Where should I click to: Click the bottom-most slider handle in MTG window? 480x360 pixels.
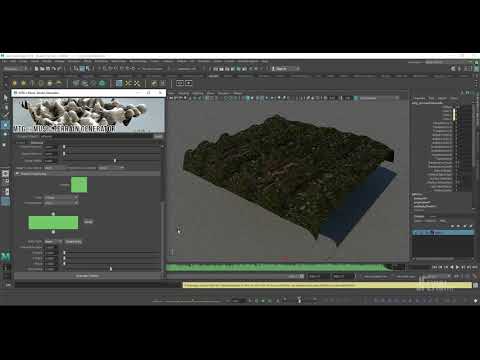click(111, 269)
